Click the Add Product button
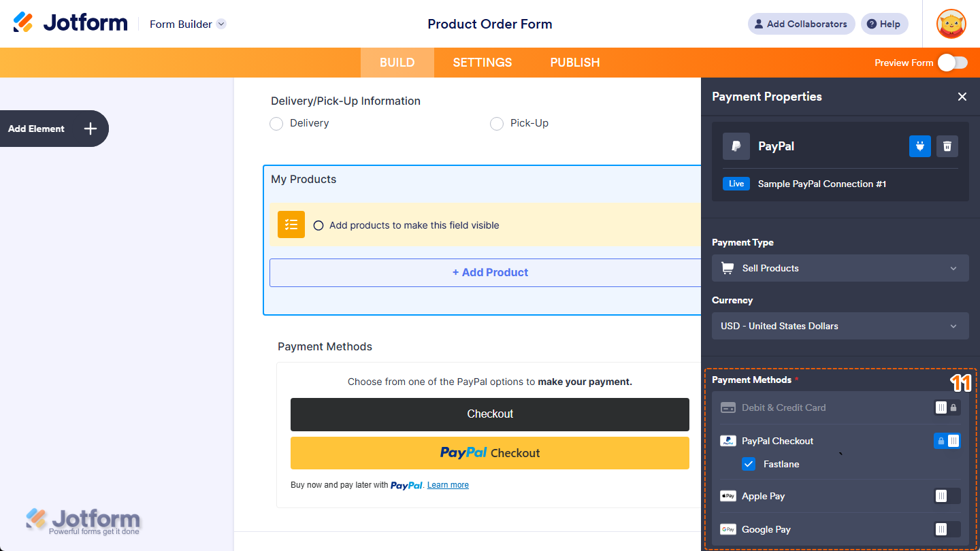 490,272
